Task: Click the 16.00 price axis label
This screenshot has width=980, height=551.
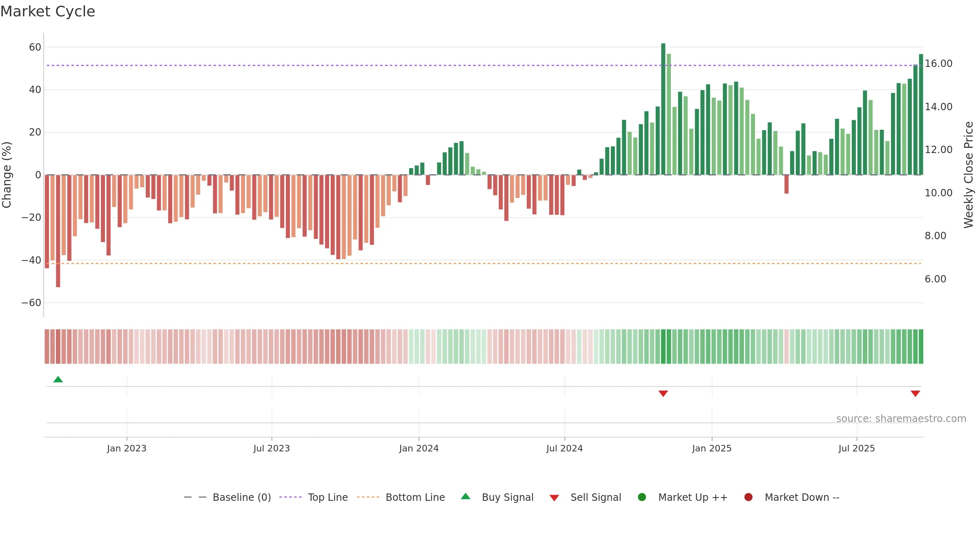Action: 938,64
